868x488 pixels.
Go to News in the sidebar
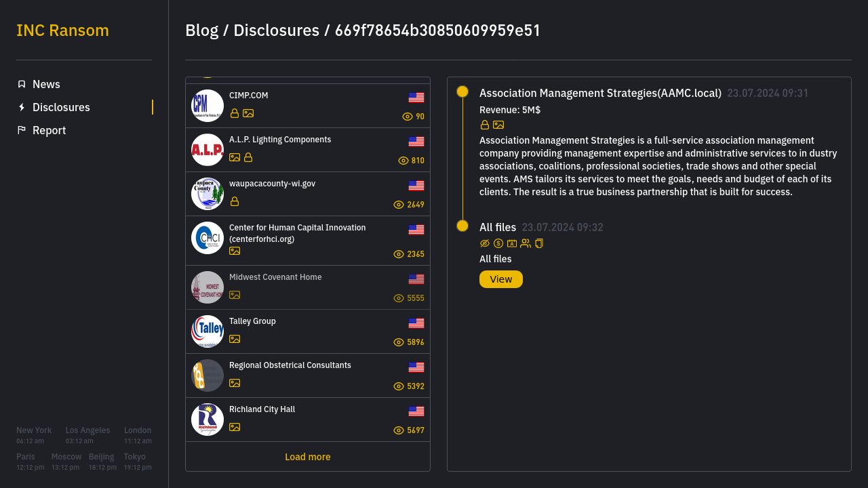click(x=46, y=84)
